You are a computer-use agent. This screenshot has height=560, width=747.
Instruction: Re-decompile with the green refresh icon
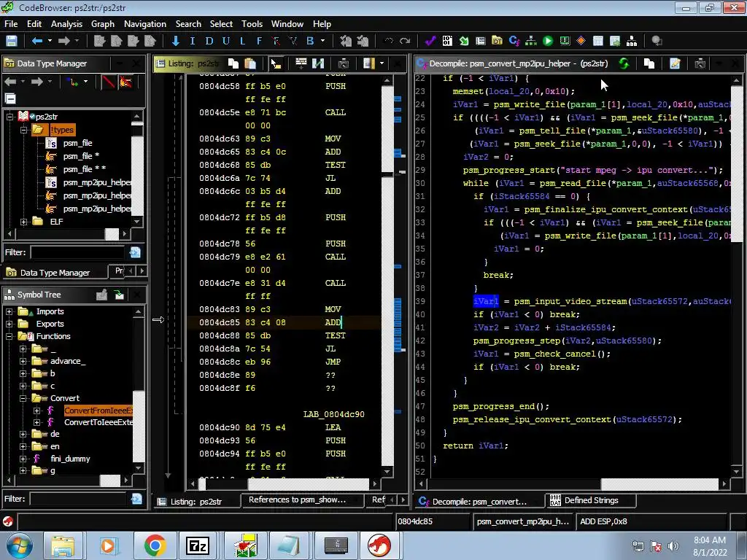coord(624,63)
